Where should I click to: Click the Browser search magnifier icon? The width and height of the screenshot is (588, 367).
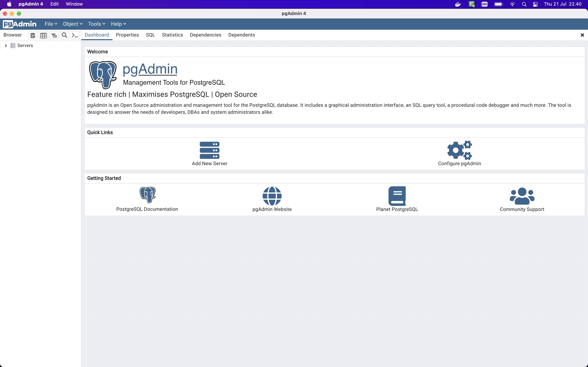(x=64, y=35)
